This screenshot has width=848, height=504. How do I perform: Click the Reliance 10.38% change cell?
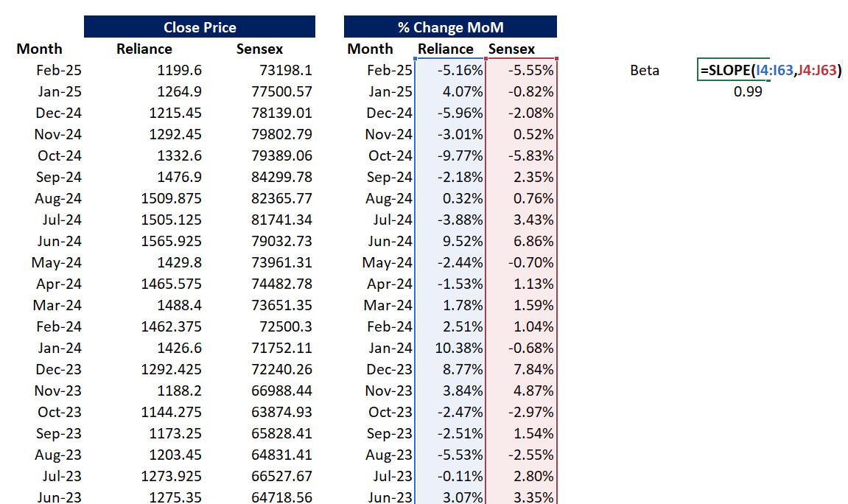(460, 349)
